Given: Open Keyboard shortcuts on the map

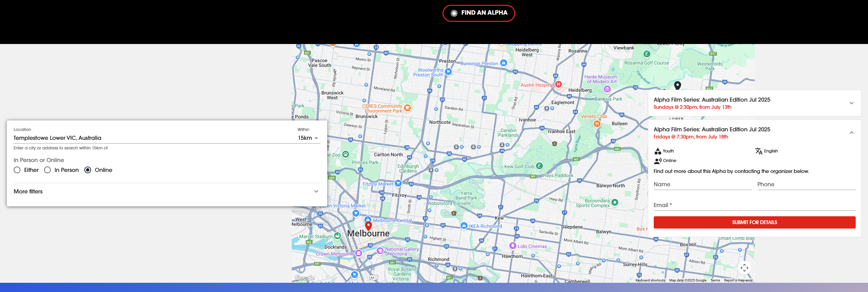Looking at the screenshot, I should click(650, 280).
